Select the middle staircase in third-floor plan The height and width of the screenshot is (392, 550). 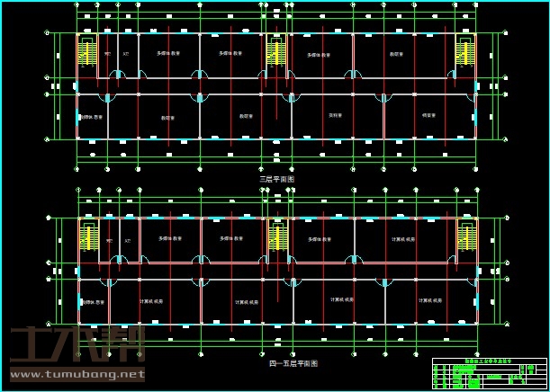277,56
